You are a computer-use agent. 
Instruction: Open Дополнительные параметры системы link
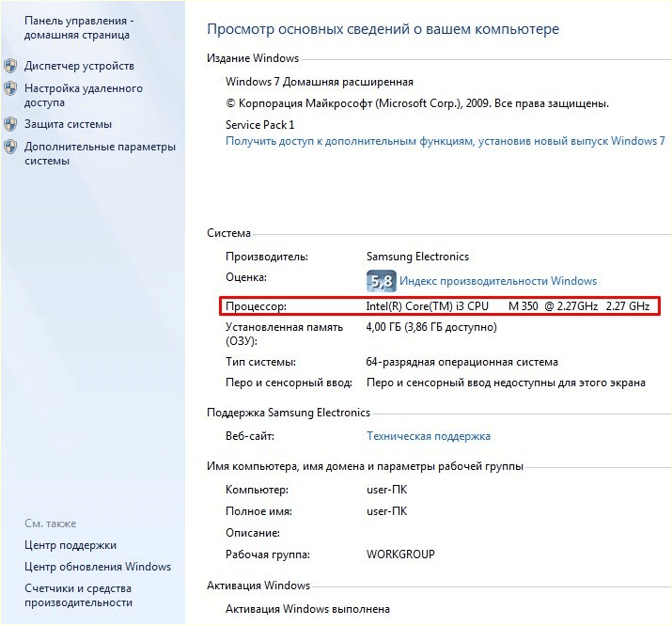click(x=100, y=153)
